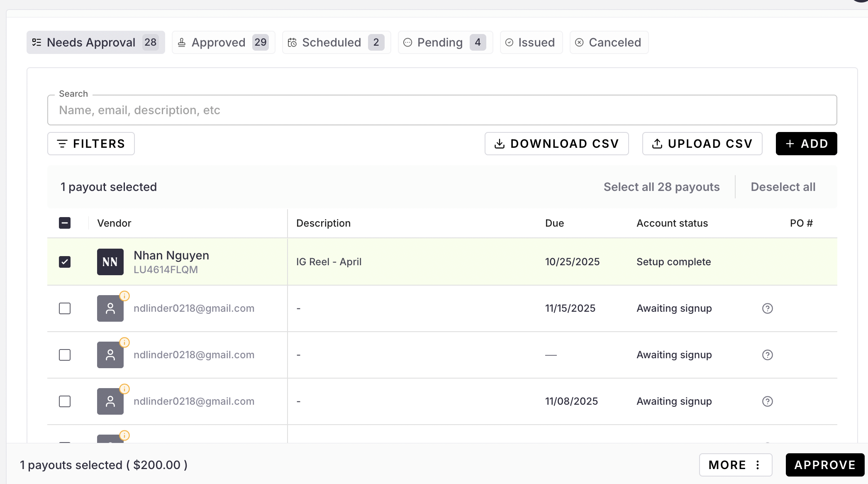
Task: Click warning info badge on first ndlinder0218 avatar
Action: (x=124, y=296)
